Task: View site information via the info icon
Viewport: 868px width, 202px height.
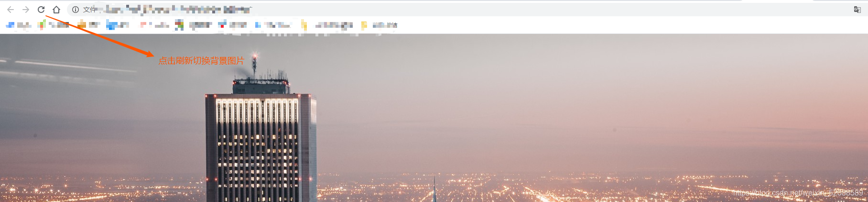Action: tap(76, 10)
